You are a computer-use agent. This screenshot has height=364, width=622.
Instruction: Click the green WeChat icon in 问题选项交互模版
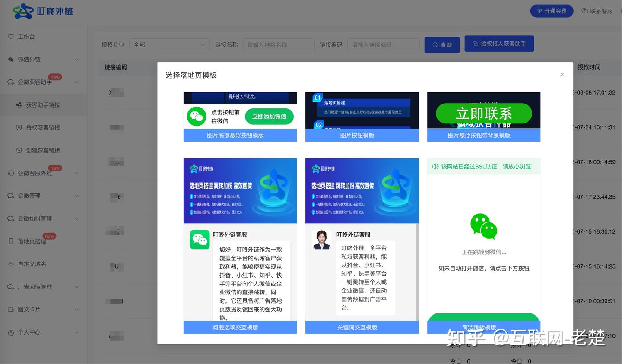200,239
